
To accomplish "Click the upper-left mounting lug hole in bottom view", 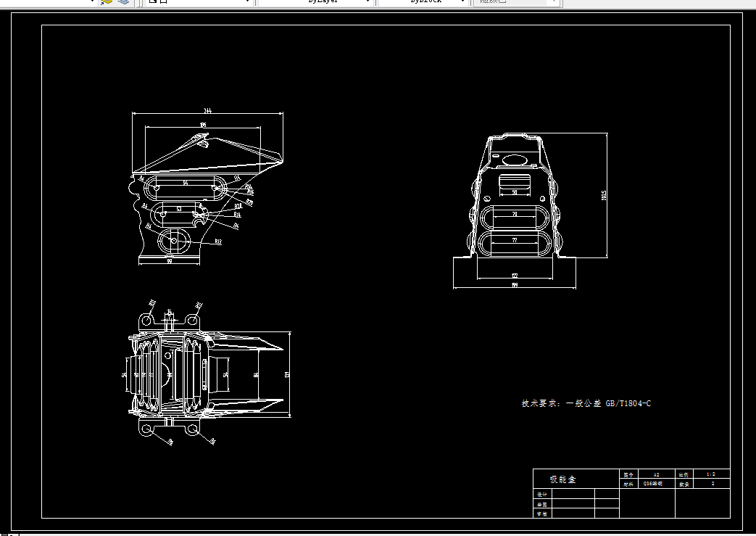I will point(147,320).
